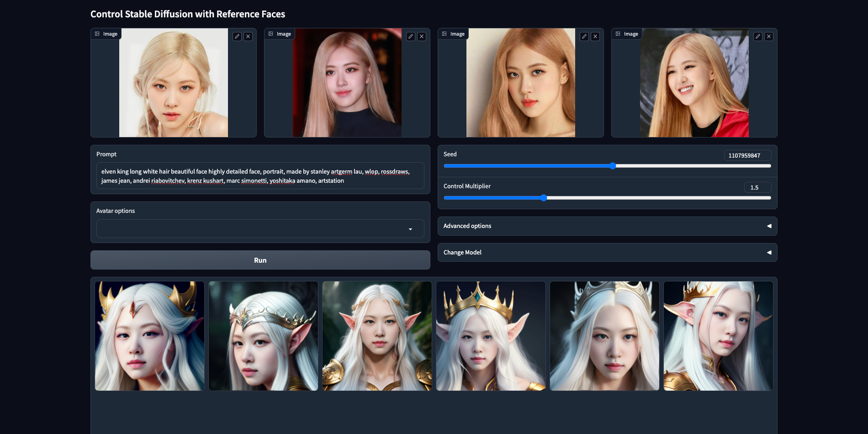
Task: Clear the third reference image with X icon
Action: 595,37
